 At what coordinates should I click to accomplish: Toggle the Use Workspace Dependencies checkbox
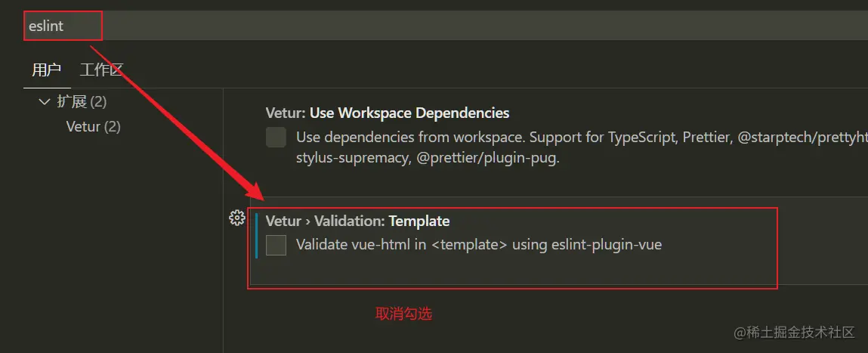[276, 137]
